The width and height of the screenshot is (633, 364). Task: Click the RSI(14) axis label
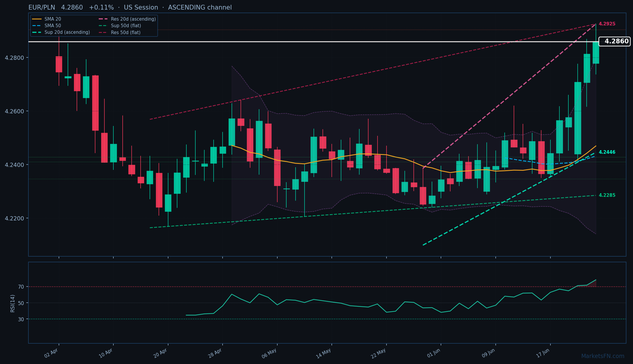point(13,303)
